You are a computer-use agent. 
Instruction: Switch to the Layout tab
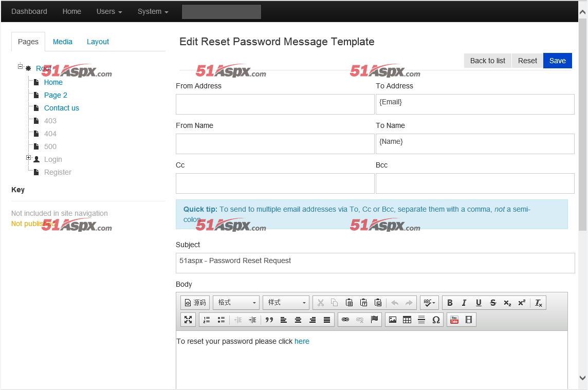coord(98,42)
